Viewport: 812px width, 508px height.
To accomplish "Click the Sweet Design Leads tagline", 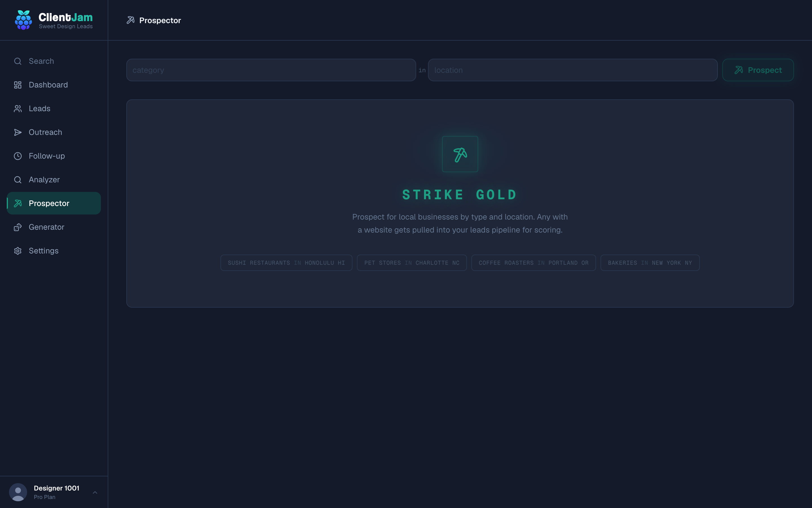I will [66, 27].
